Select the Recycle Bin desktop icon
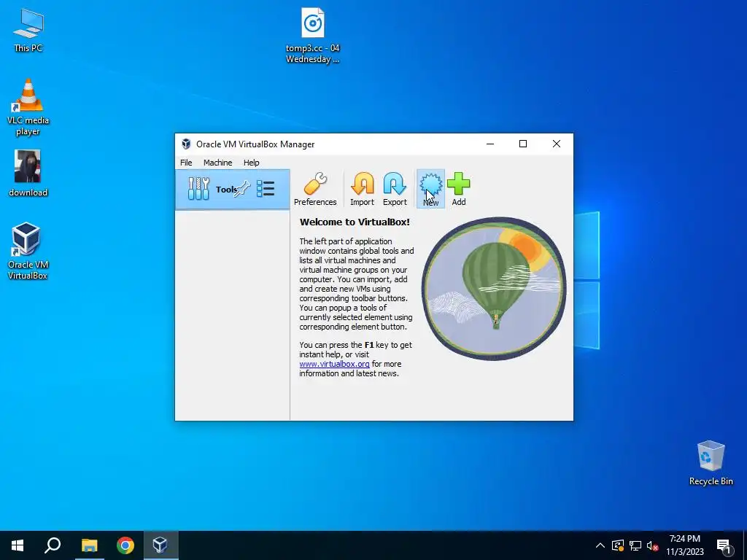747x560 pixels. (x=711, y=463)
